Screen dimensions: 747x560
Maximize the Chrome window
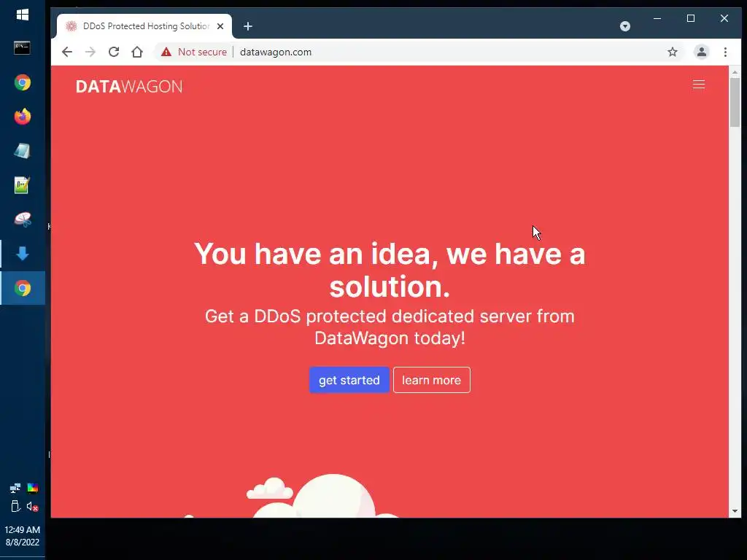691,18
